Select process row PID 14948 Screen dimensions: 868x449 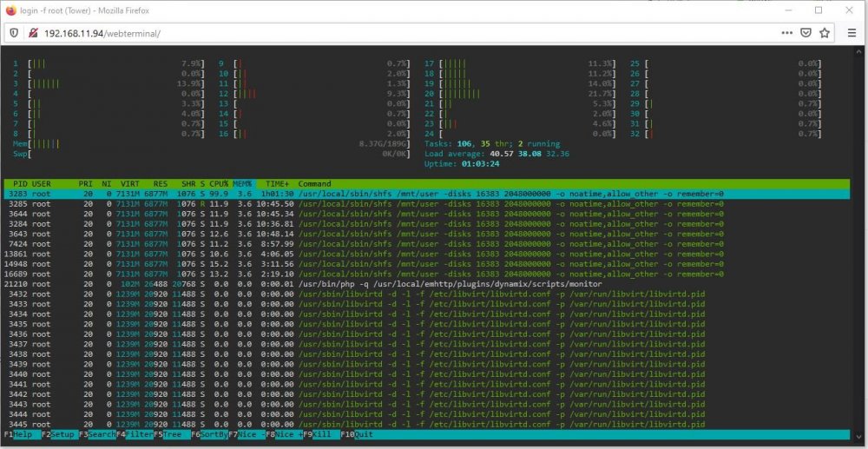[x=427, y=264]
